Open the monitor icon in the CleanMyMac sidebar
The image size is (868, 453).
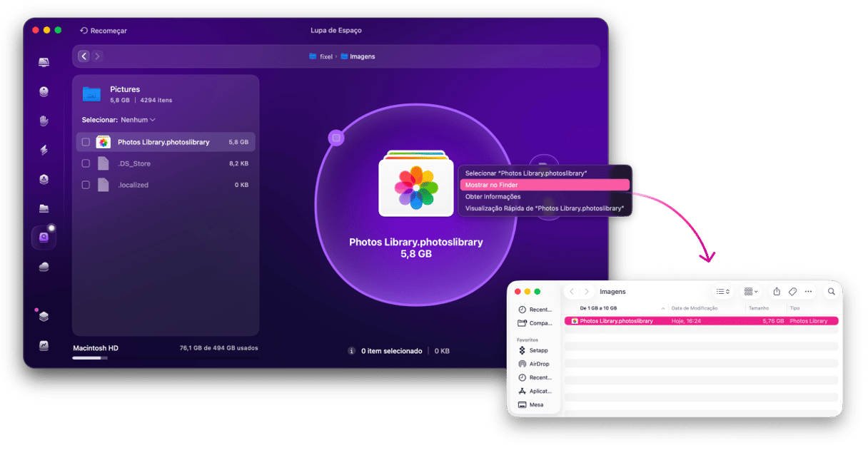tap(44, 63)
